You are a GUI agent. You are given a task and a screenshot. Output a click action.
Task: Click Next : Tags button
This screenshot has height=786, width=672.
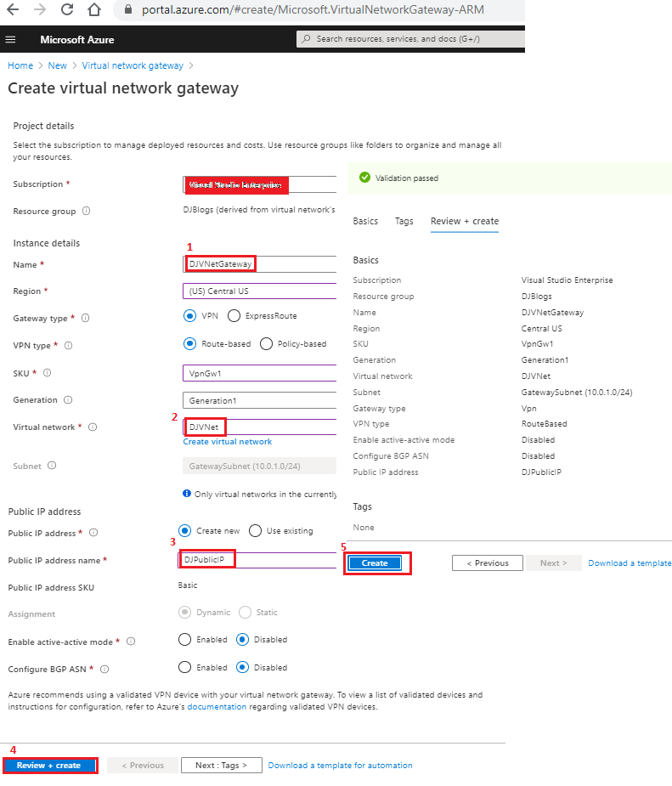coord(222,765)
